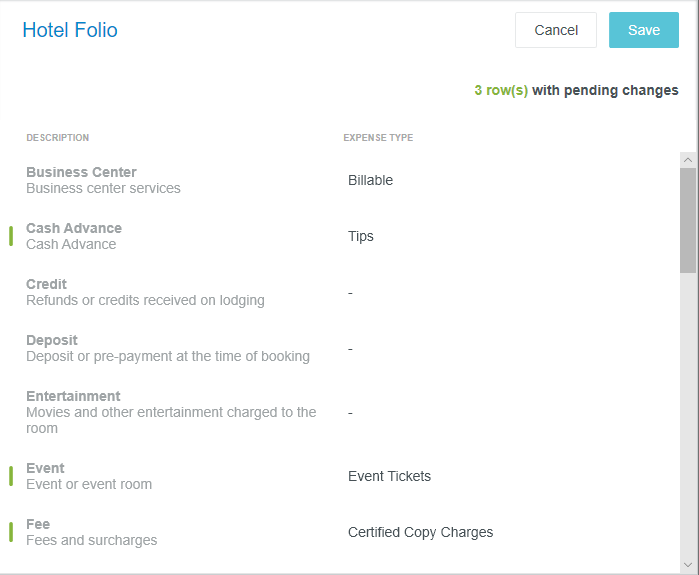699x575 pixels.
Task: Click the green pending marker beside Fee
Action: (x=11, y=532)
